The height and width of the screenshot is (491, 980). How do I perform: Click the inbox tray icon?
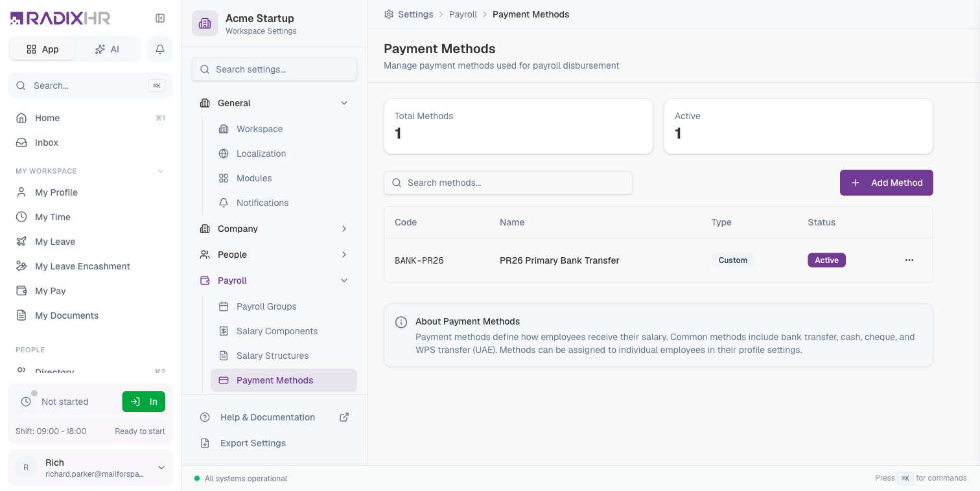pos(21,143)
